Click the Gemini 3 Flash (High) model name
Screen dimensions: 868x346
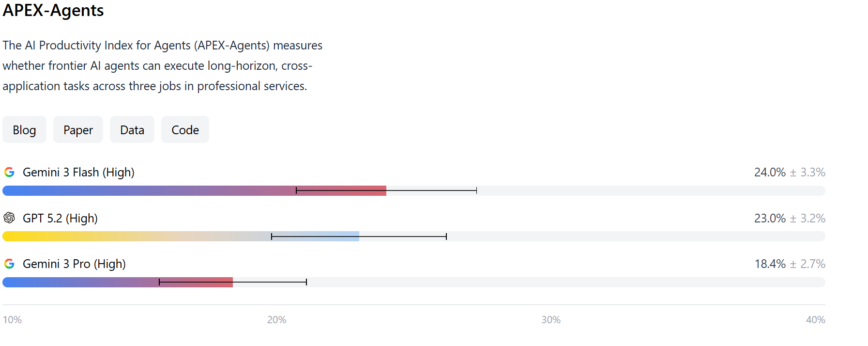coord(79,172)
